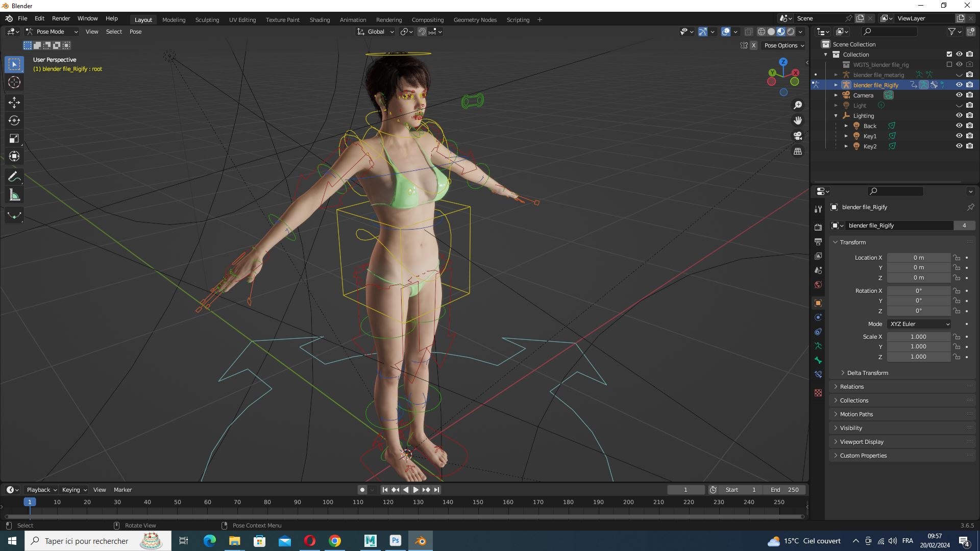This screenshot has width=980, height=551.
Task: Select the Scale tool
Action: (x=14, y=139)
